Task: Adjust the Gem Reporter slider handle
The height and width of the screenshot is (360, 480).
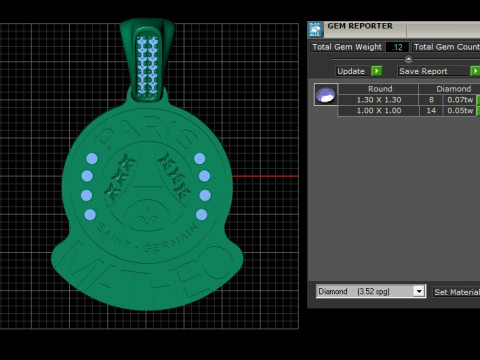Action: point(408,59)
